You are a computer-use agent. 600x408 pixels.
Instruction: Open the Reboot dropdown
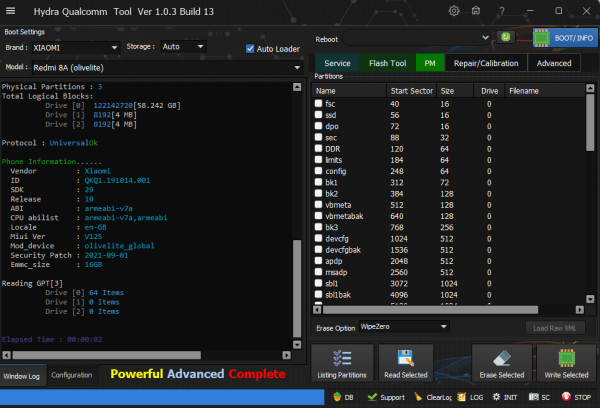416,38
